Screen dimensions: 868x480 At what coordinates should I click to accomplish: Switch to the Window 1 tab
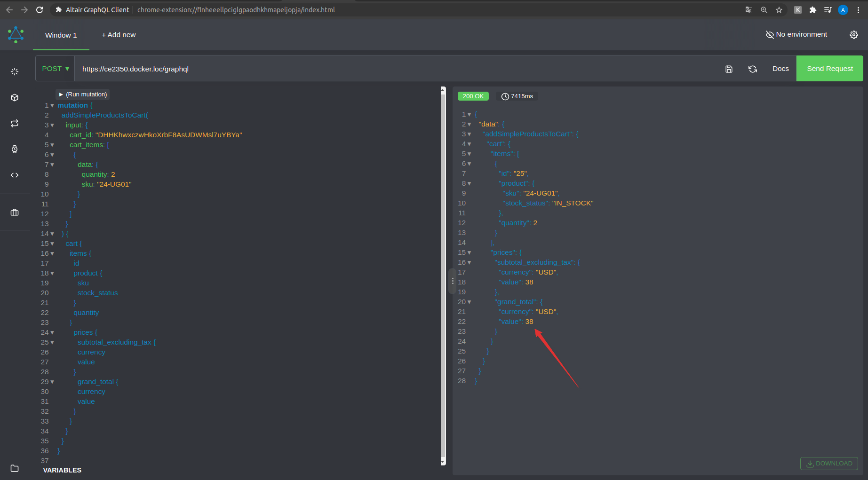point(61,35)
